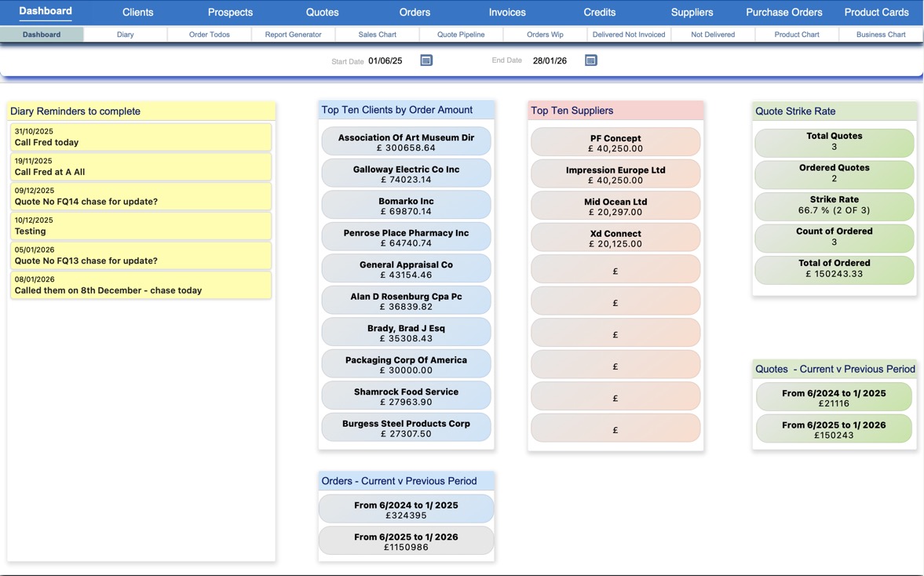924x576 pixels.
Task: Open the Invoices section
Action: tap(506, 12)
